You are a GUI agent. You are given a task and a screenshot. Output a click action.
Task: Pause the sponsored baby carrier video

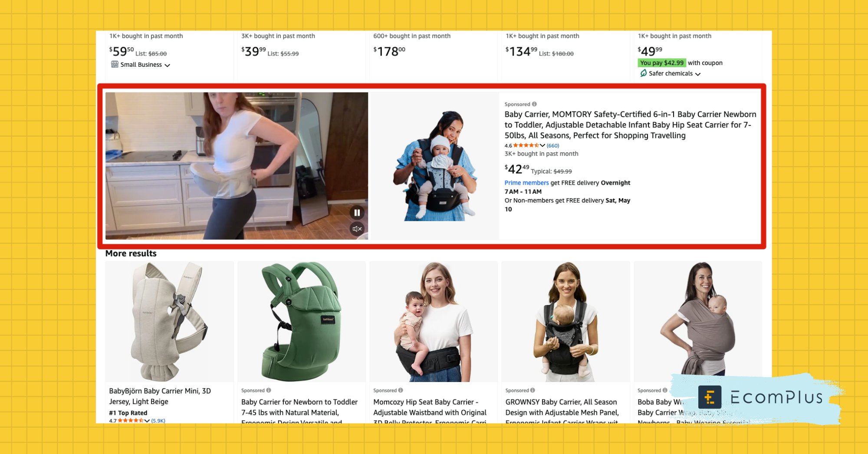pyautogui.click(x=357, y=212)
